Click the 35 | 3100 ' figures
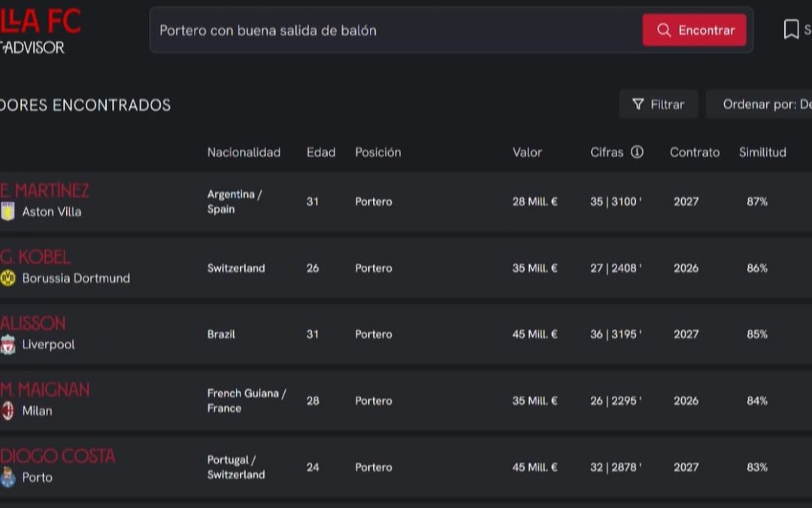The height and width of the screenshot is (508, 812). tap(616, 202)
